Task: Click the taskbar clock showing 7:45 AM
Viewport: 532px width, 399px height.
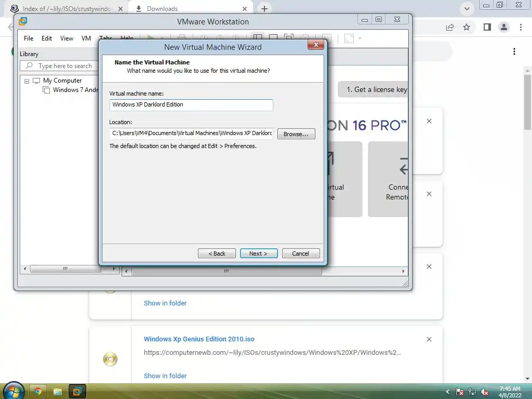Action: [510, 392]
